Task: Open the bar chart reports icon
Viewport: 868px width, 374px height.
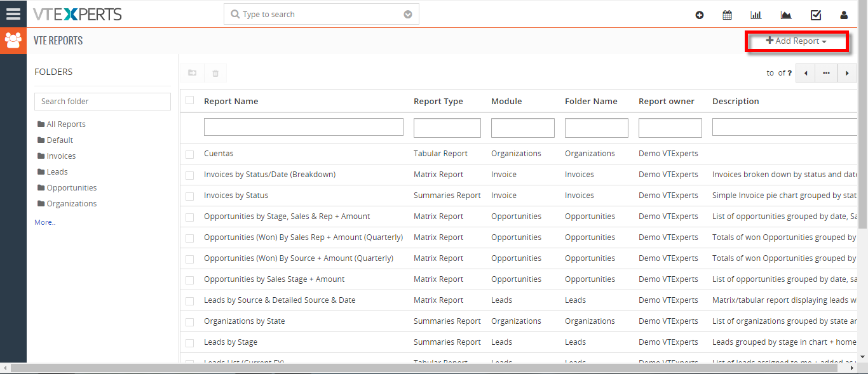Action: tap(756, 15)
